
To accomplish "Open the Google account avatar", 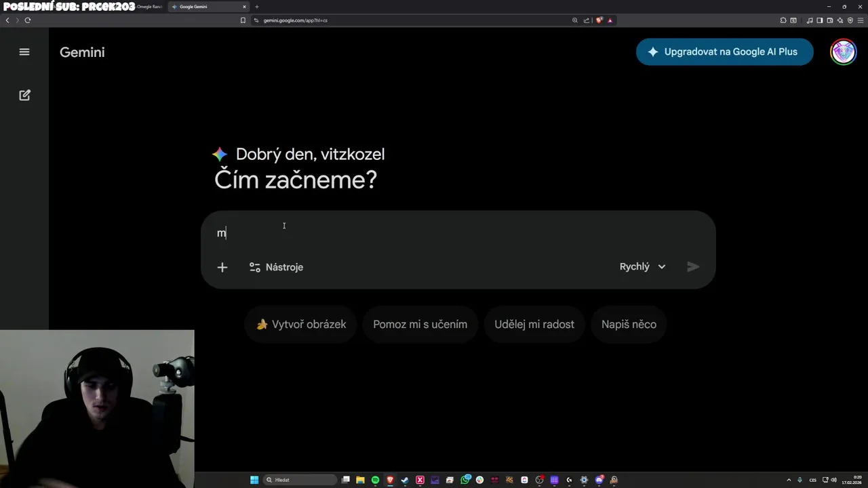I will (x=844, y=52).
